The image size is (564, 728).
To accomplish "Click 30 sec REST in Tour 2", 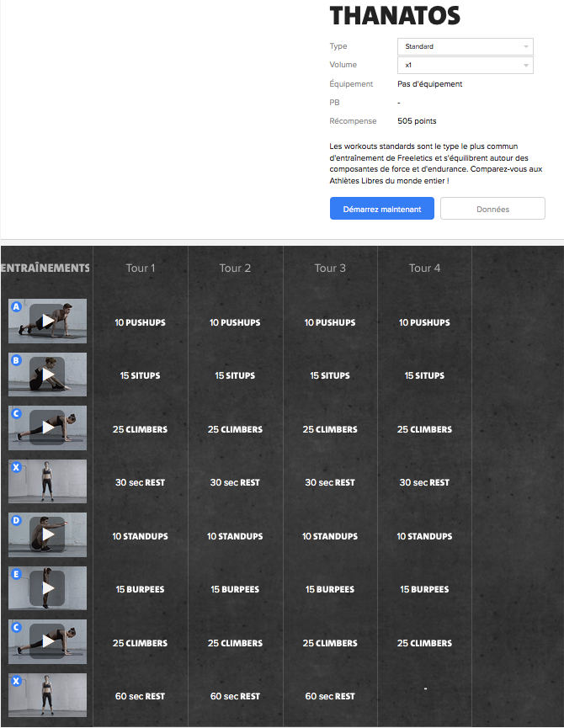I will [x=235, y=482].
